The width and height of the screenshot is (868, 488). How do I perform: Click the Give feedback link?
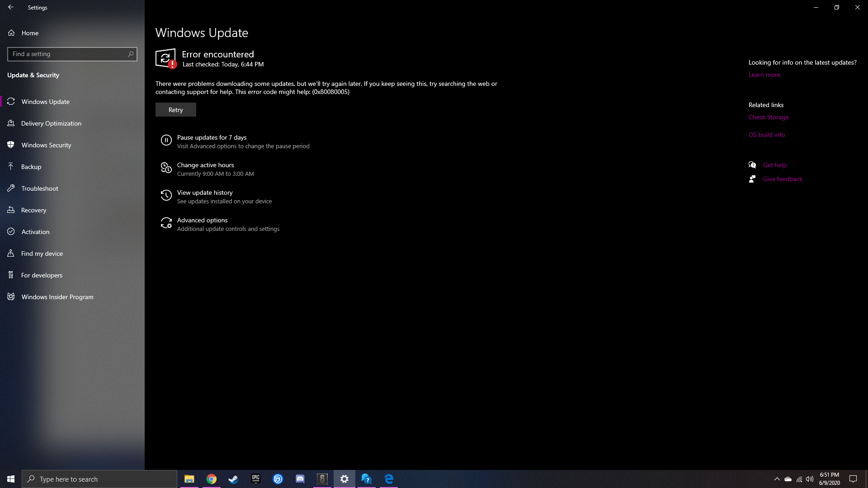click(783, 179)
